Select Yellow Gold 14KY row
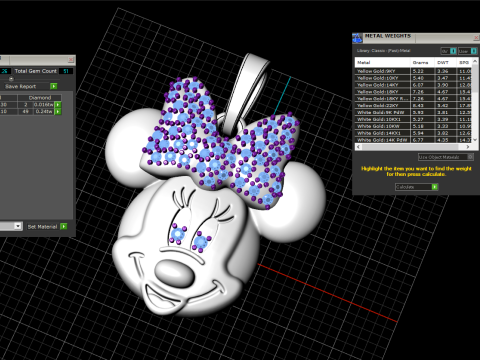This screenshot has height=360, width=480. point(414,85)
